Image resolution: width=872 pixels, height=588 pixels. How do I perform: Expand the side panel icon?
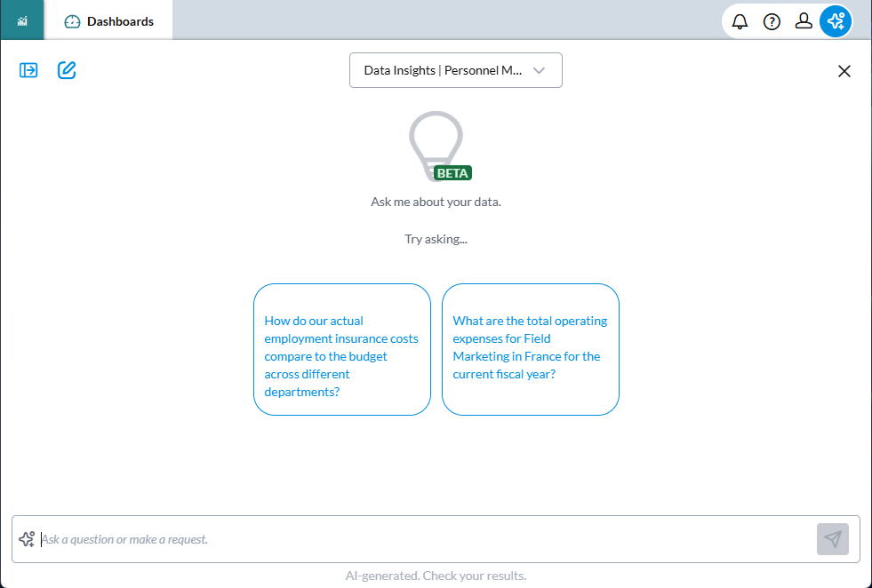pos(28,70)
